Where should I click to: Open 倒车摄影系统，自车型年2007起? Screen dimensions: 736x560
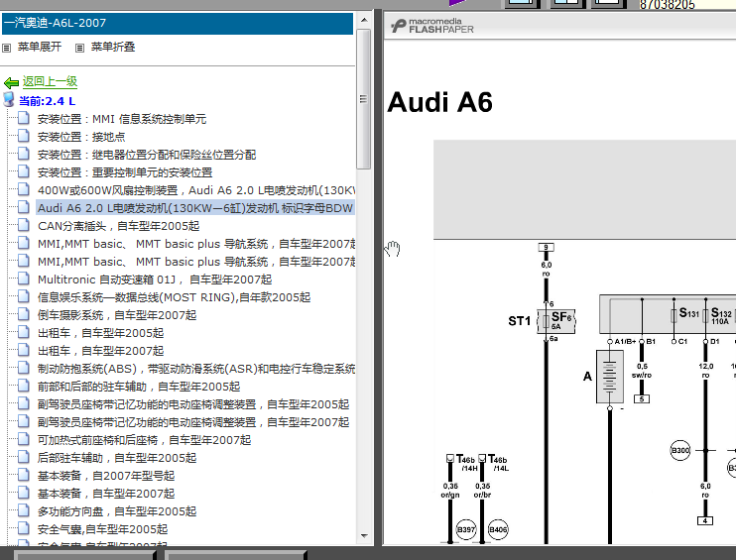[x=117, y=315]
